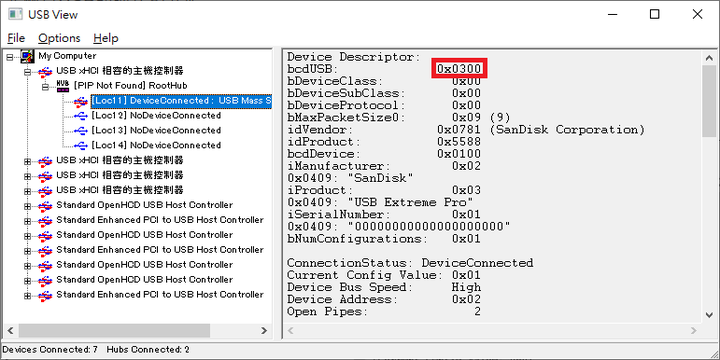Image resolution: width=720 pixels, height=360 pixels.
Task: Open the Help menu
Action: 106,38
